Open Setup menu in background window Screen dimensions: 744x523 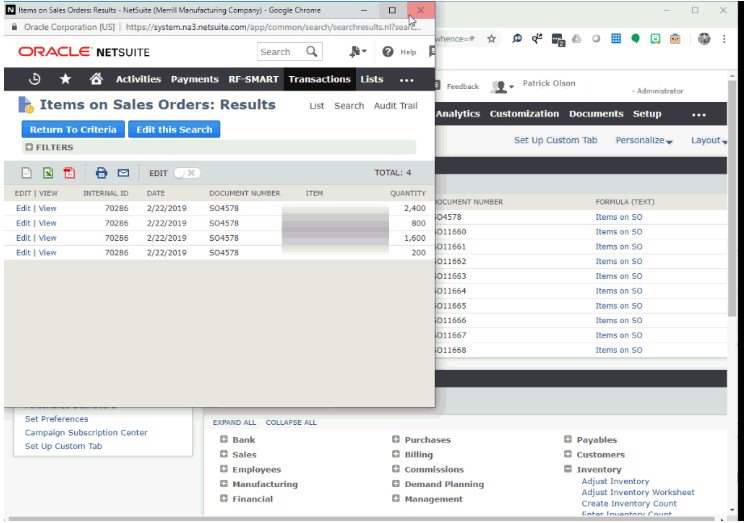click(647, 114)
